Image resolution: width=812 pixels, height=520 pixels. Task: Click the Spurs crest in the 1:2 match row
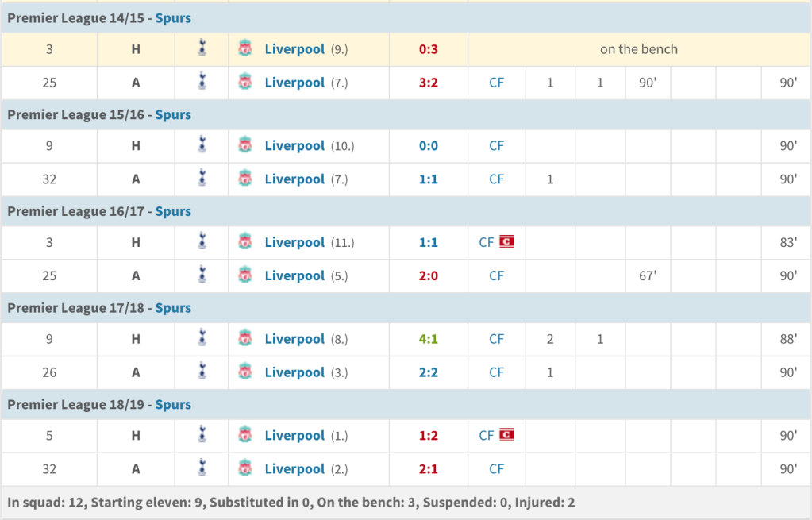tap(202, 434)
